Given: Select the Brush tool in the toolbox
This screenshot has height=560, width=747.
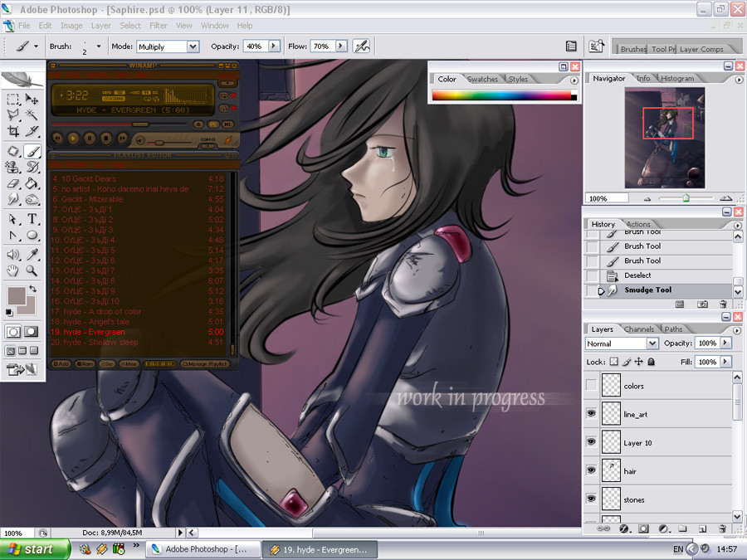Looking at the screenshot, I should pos(32,152).
